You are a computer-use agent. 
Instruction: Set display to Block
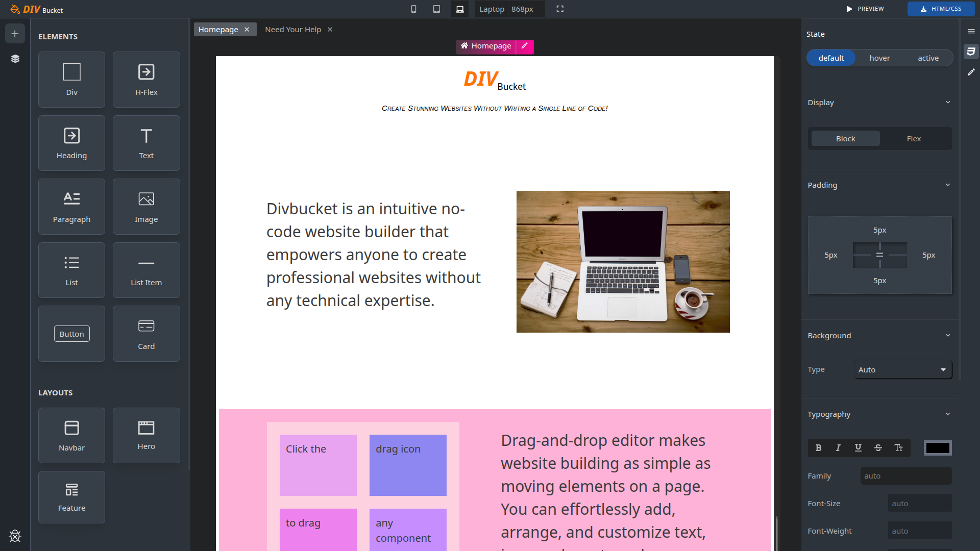coord(845,139)
